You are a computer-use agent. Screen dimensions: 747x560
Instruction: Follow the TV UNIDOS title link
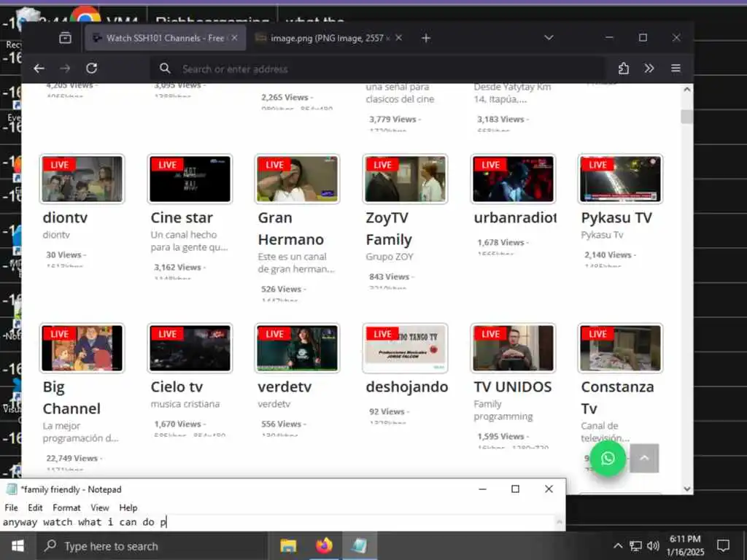click(513, 386)
